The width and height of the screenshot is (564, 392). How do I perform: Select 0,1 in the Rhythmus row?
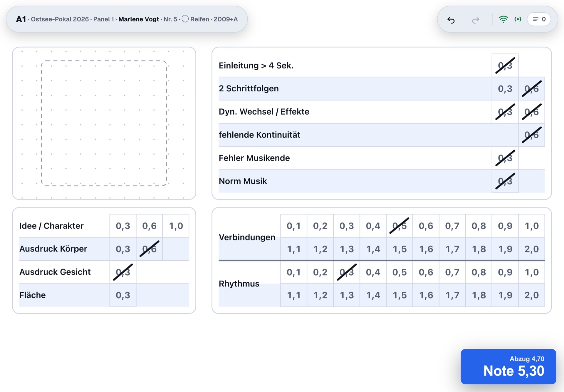coord(294,272)
